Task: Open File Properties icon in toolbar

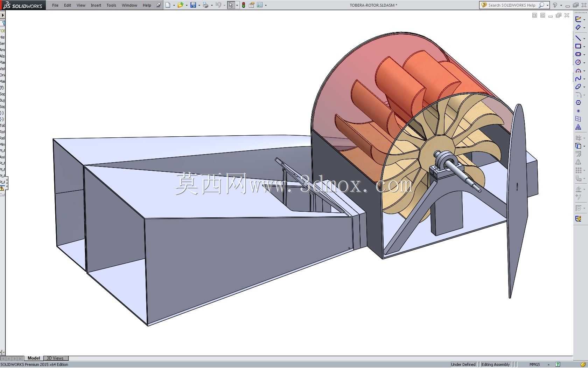Action: coord(251,5)
